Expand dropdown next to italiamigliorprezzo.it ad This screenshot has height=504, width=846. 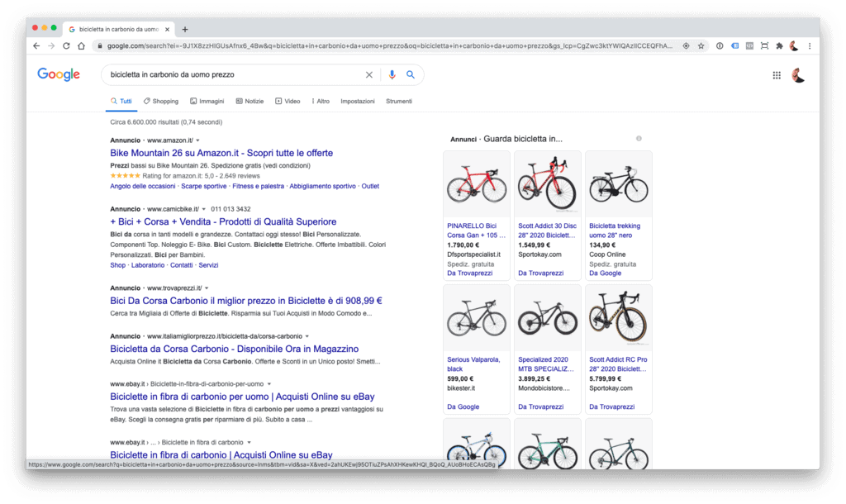tap(307, 336)
